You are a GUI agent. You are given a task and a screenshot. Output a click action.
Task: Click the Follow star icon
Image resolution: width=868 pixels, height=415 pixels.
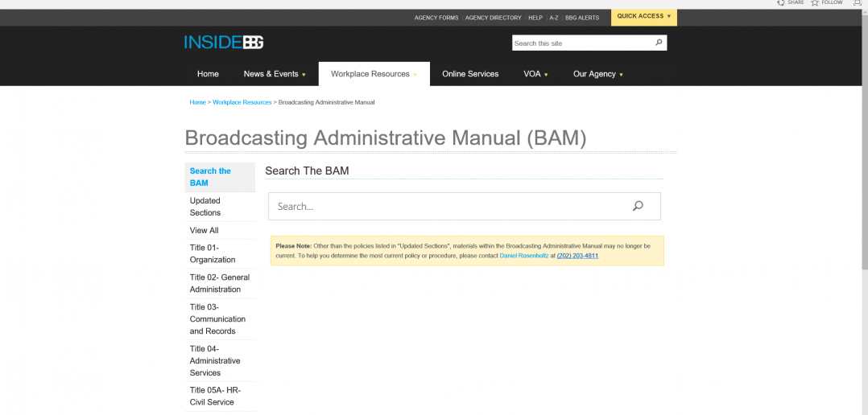[x=815, y=2]
